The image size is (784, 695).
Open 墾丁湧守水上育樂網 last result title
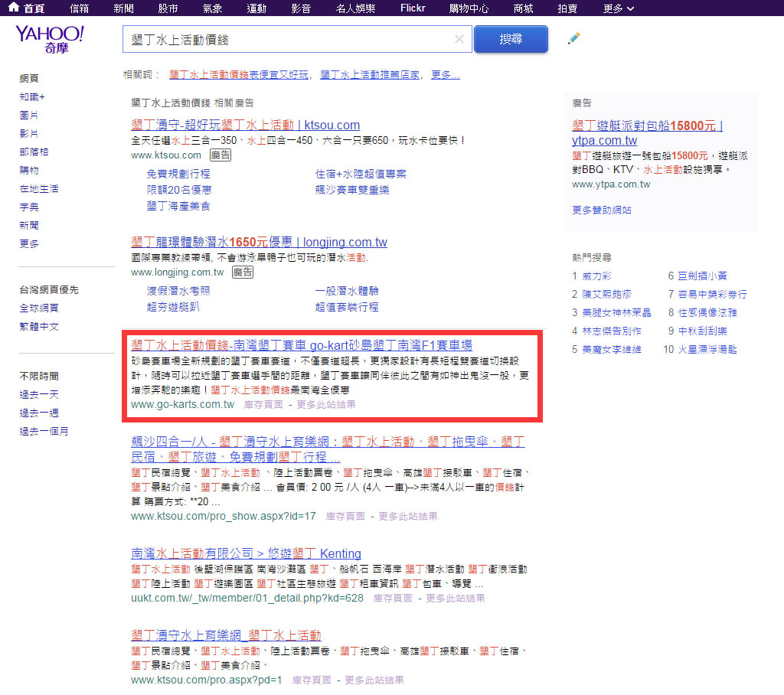point(226,635)
